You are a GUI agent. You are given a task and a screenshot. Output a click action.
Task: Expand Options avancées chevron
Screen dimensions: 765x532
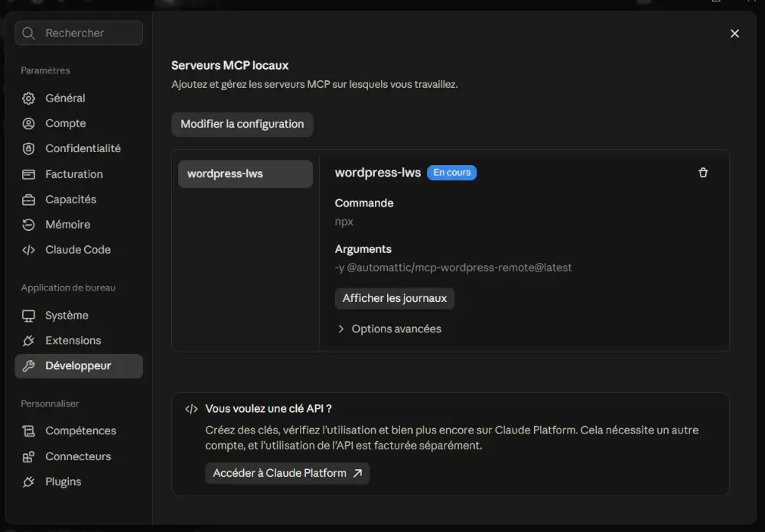tap(340, 329)
